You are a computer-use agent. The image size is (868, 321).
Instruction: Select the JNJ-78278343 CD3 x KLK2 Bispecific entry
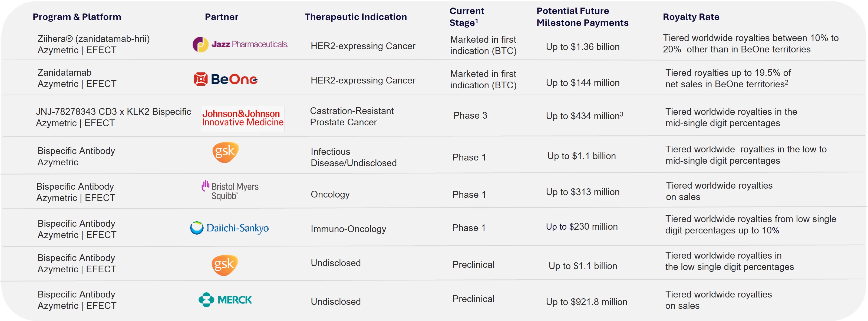pos(113,112)
